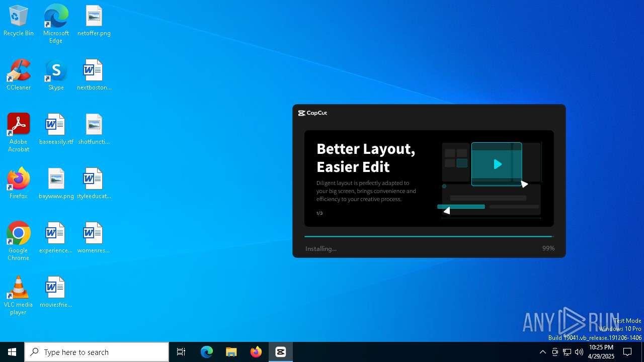Click the CapCut logo in installer
This screenshot has width=644, height=362.
click(x=312, y=113)
